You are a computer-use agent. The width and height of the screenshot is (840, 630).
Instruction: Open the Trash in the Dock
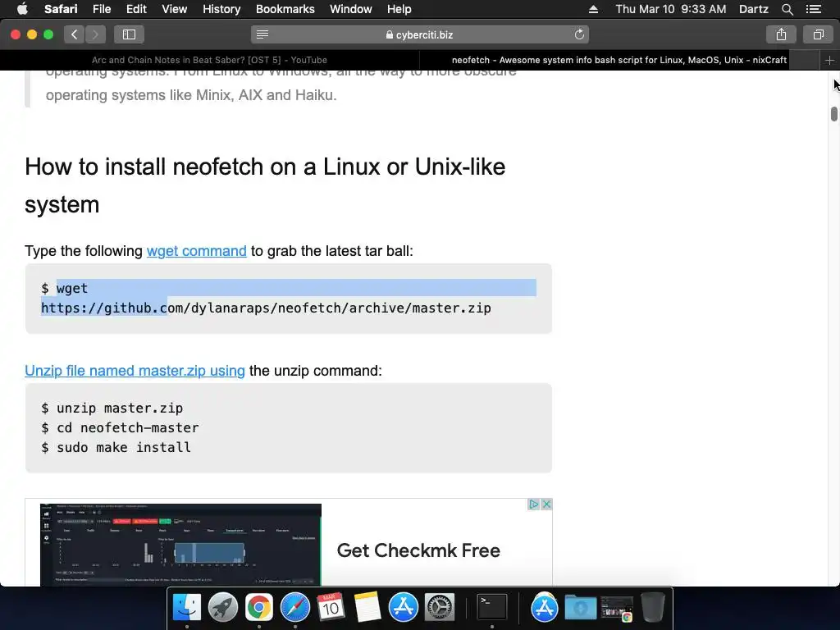pyautogui.click(x=652, y=608)
